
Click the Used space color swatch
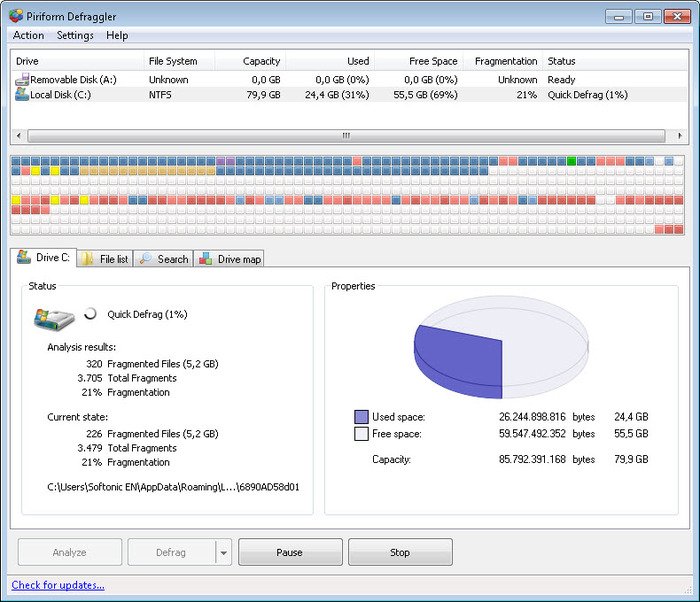(x=361, y=417)
